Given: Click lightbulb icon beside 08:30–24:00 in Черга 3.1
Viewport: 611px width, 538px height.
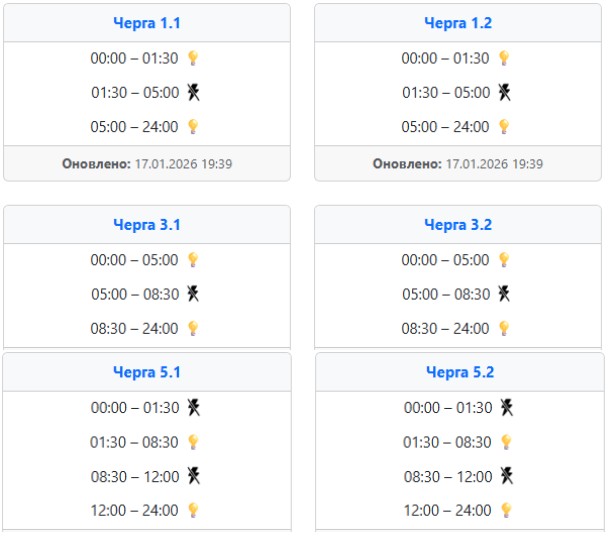Looking at the screenshot, I should click(x=193, y=328).
